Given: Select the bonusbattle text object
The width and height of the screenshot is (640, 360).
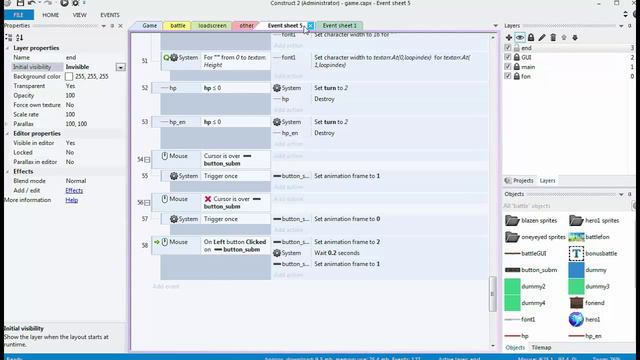Looking at the screenshot, I should (x=593, y=253).
